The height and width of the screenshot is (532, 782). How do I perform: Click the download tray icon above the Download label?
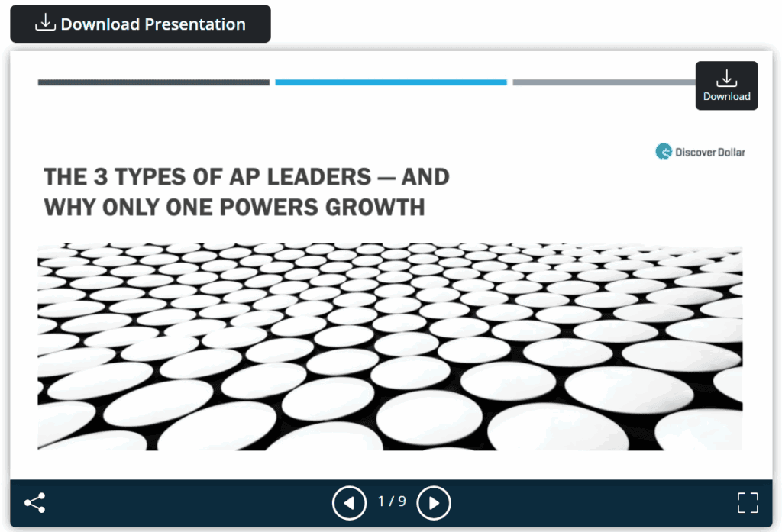click(726, 78)
